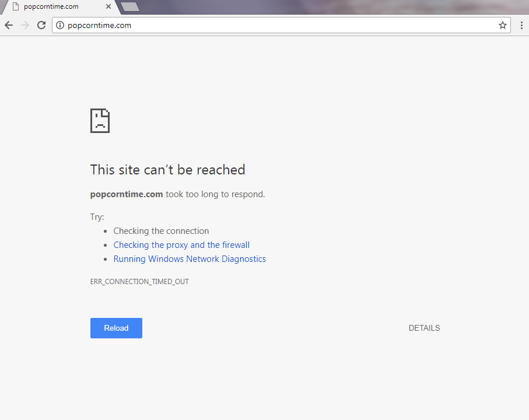Screen dimensions: 529x420
Task: Select the popcorntime.com tab
Action: [x=61, y=7]
